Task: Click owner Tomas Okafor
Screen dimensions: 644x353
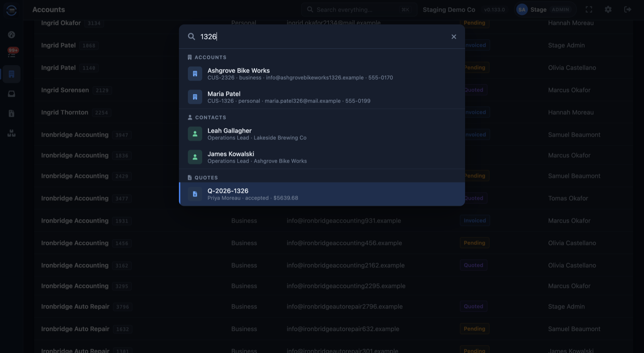Action: (568, 198)
